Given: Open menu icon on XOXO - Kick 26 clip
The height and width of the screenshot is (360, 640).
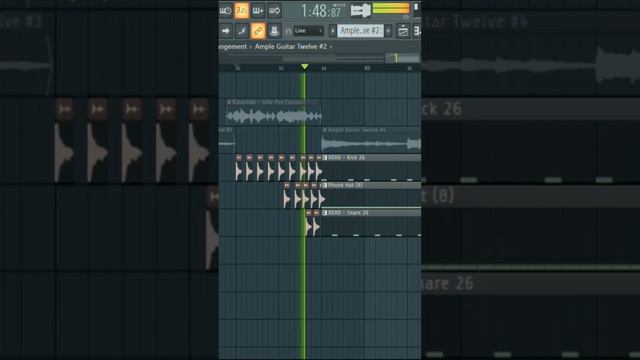Looking at the screenshot, I should [x=325, y=158].
